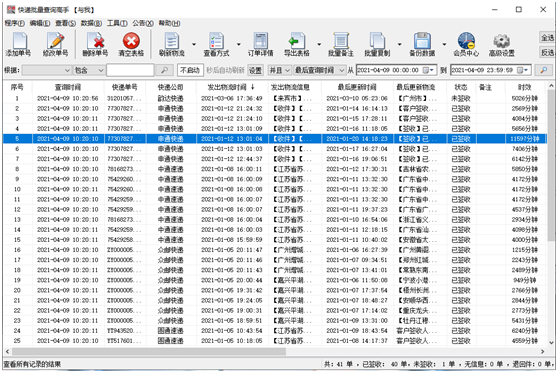Select the cell 11597分钟
Image resolution: width=558 pixels, height=373 pixels.
(x=525, y=139)
